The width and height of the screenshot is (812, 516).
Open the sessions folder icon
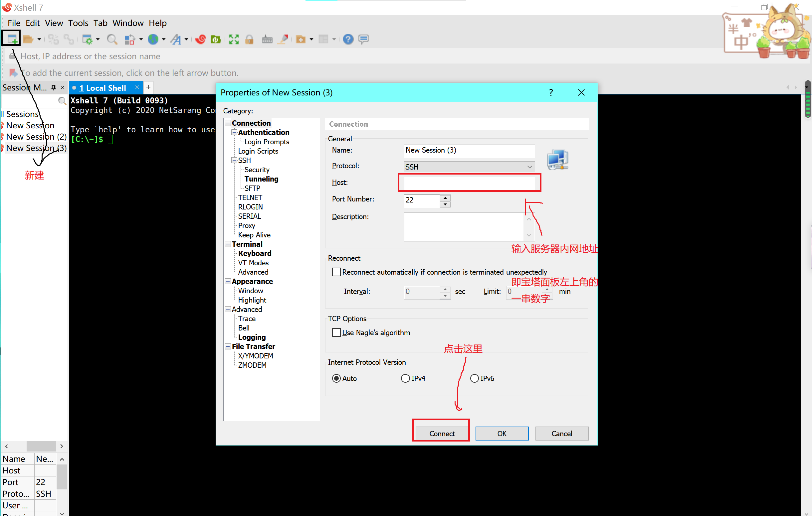(x=28, y=40)
